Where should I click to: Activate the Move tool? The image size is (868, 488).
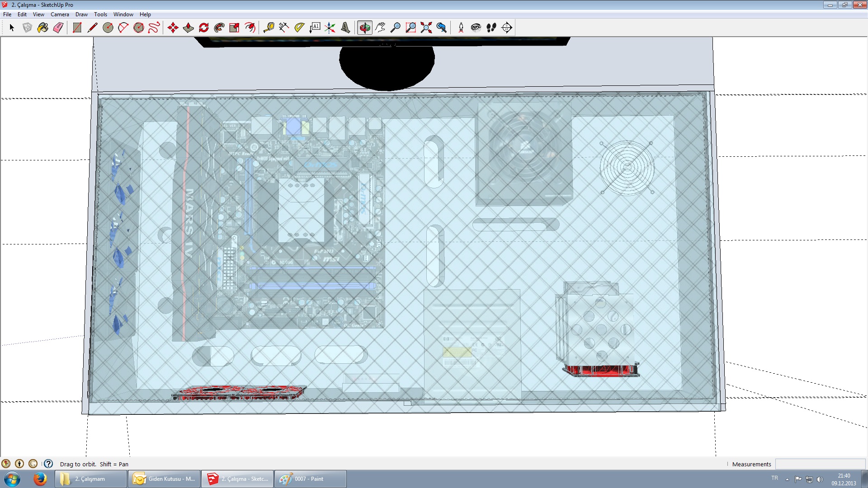tap(173, 28)
